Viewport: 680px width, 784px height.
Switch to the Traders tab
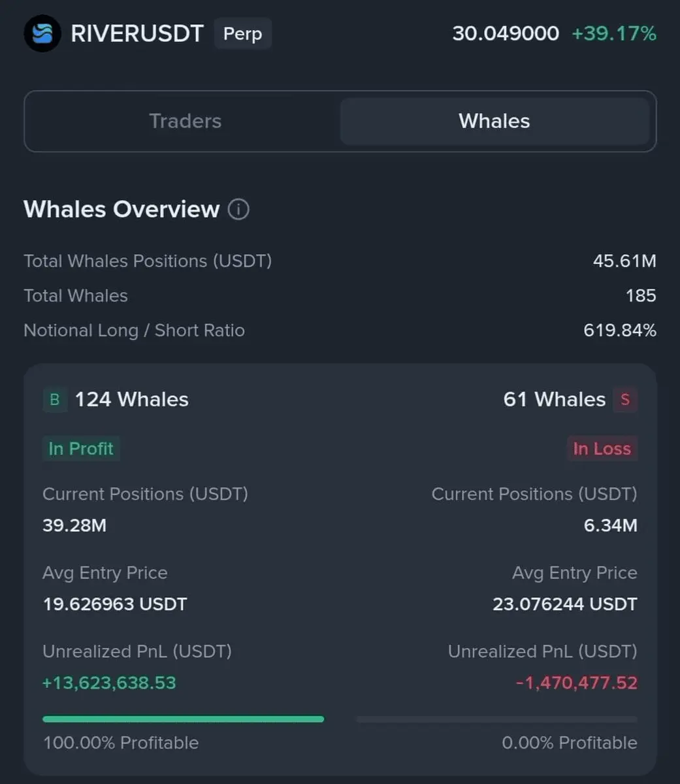click(185, 121)
